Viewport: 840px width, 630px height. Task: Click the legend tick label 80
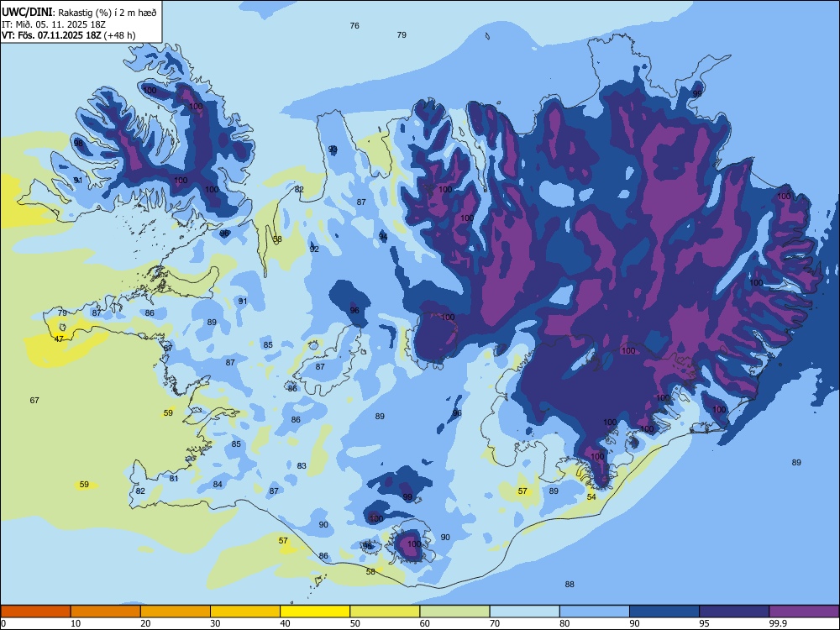point(564,623)
